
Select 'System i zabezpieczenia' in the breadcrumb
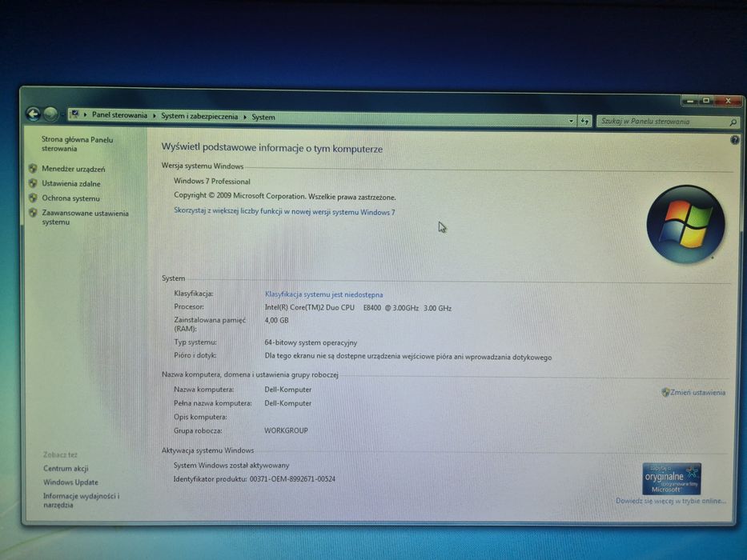(x=199, y=116)
